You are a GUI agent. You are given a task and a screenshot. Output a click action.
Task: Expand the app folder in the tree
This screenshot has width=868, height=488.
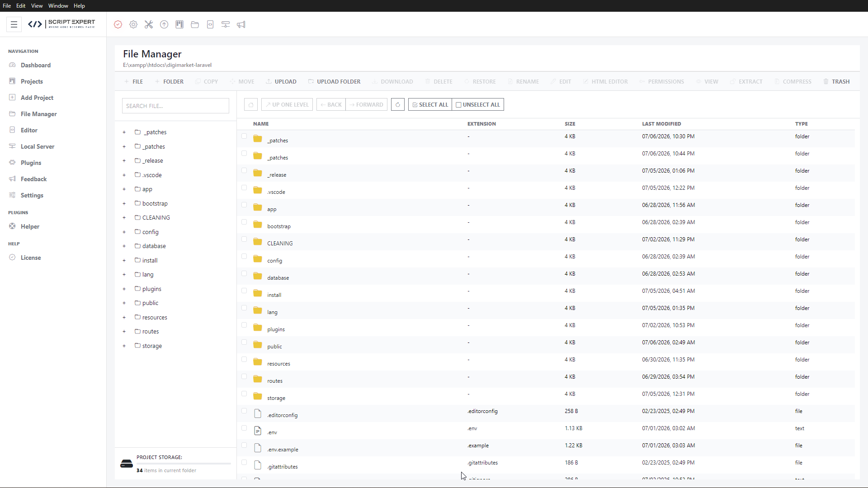(124, 189)
